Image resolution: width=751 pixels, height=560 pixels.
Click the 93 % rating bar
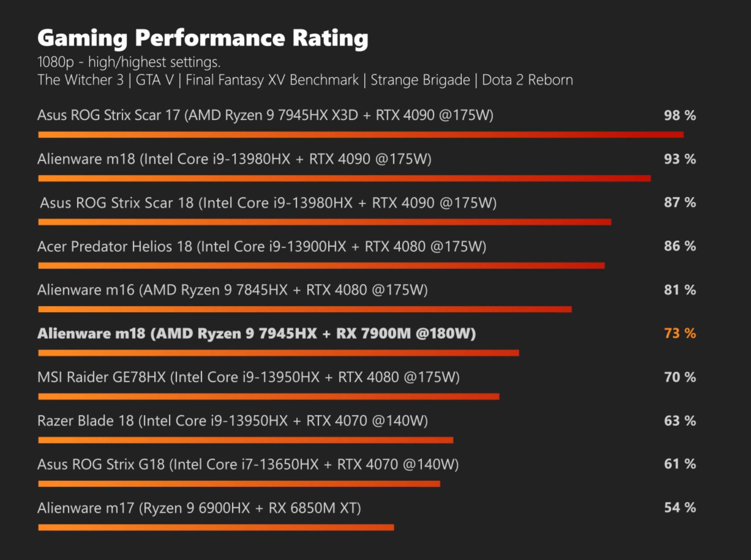[344, 178]
